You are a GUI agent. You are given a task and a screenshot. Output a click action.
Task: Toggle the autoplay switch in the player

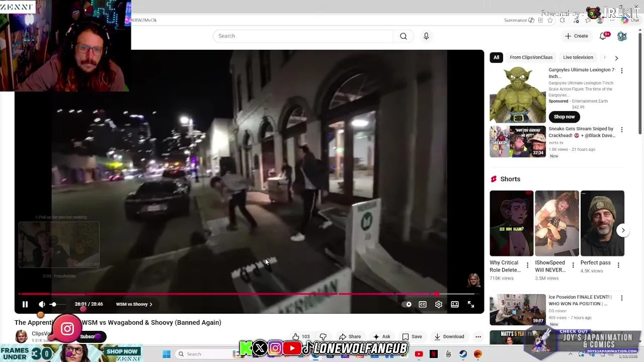[x=406, y=304]
